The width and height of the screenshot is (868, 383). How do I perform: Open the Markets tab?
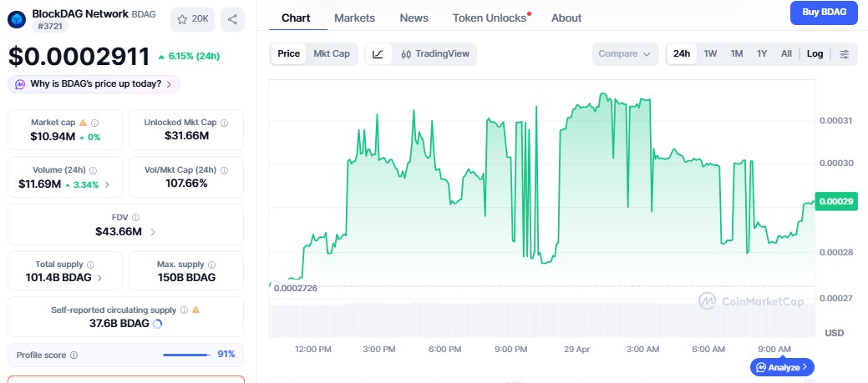click(354, 18)
